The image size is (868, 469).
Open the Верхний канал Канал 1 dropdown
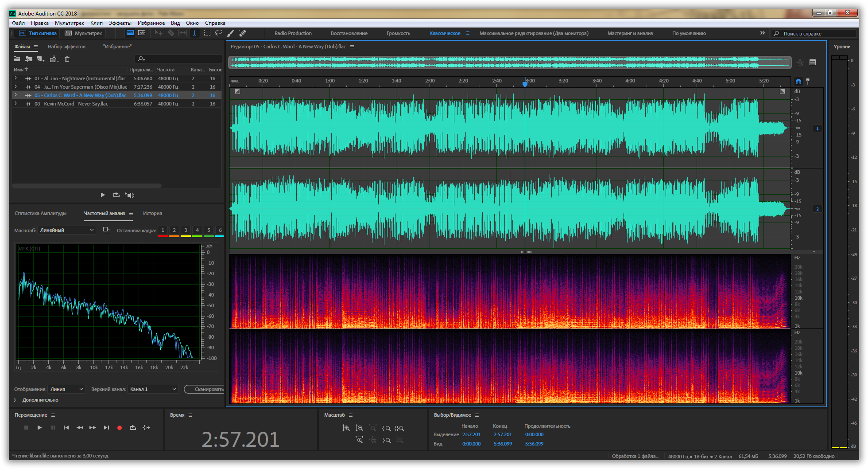(x=153, y=389)
